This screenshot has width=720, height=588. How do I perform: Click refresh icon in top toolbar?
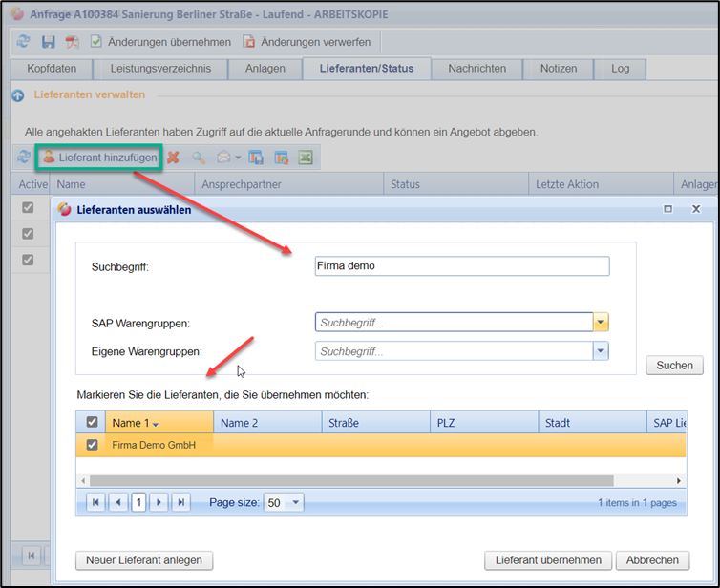point(23,42)
